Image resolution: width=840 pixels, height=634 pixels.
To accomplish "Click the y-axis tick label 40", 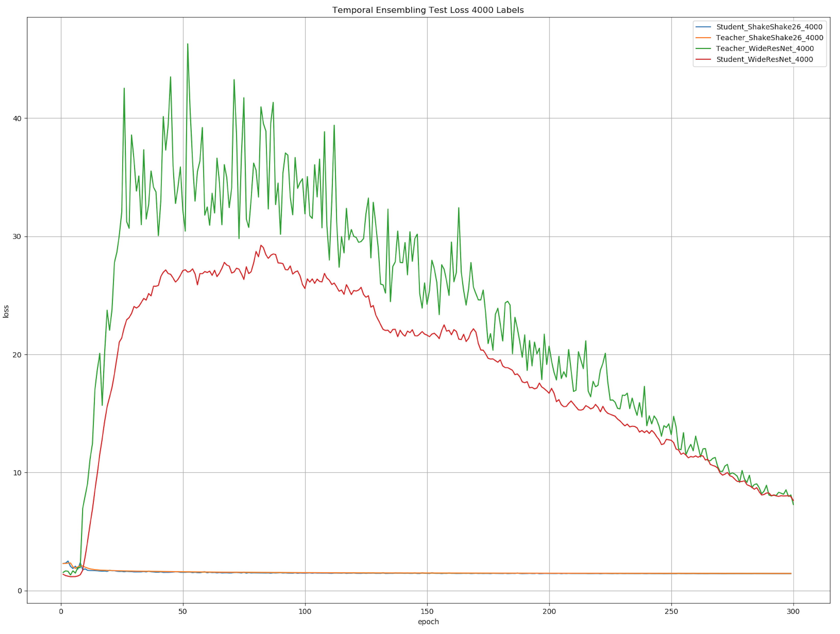I will pyautogui.click(x=17, y=118).
